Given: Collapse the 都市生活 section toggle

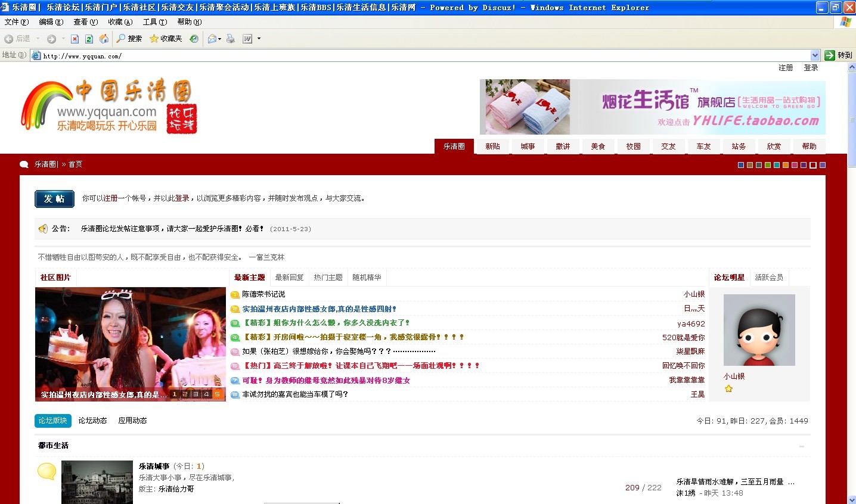Looking at the screenshot, I should pos(802,446).
